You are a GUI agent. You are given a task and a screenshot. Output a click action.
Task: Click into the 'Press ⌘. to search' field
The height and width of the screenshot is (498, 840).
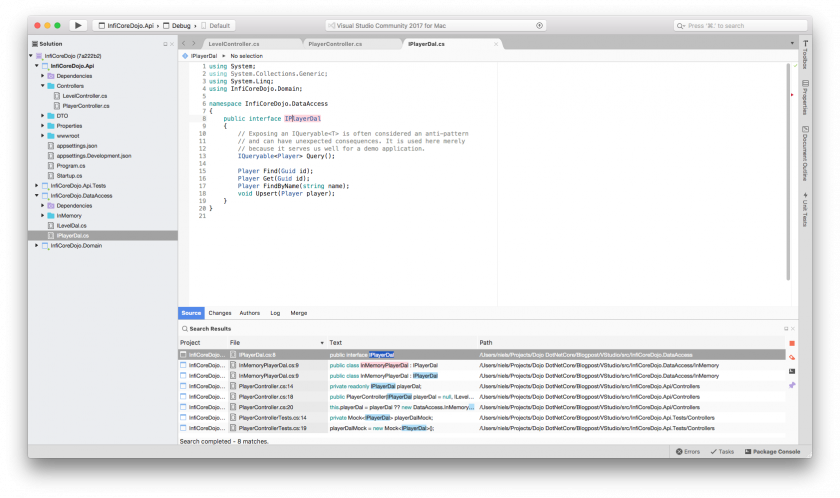coord(740,26)
